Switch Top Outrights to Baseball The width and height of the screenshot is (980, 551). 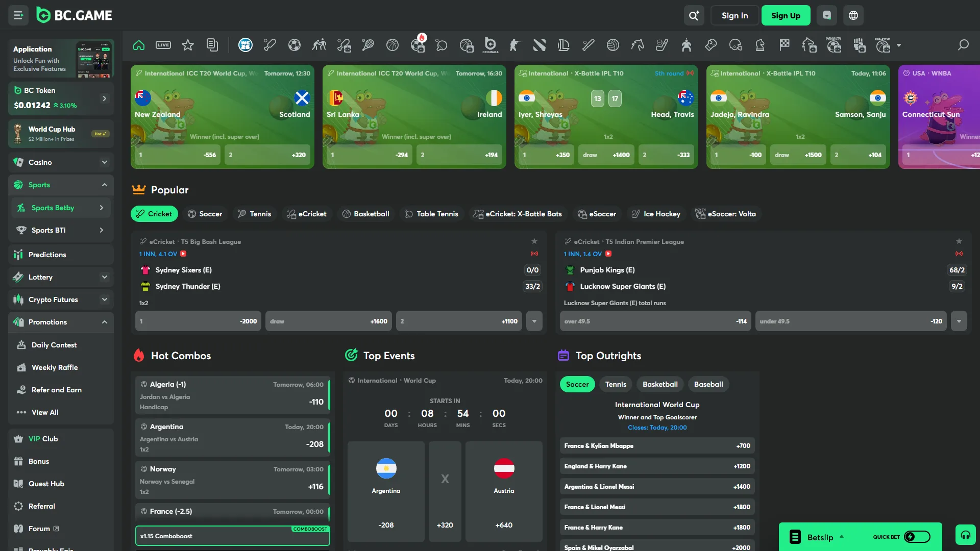[x=708, y=384]
